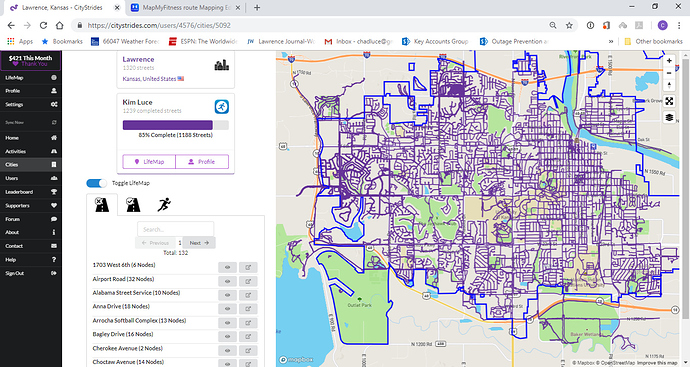Click the Kim Luce runner avatar icon

pos(222,106)
